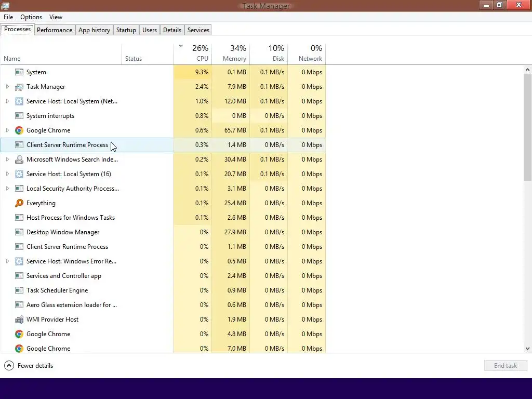
Task: Switch to the Details tab
Action: click(172, 30)
